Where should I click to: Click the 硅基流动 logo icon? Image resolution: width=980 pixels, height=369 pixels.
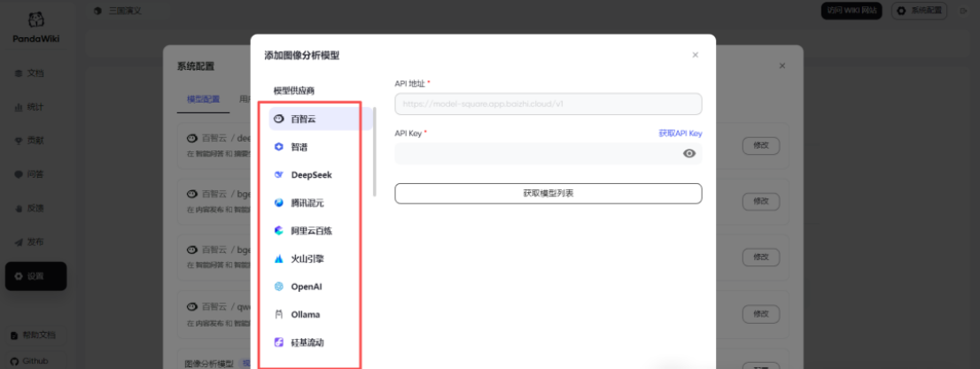279,342
